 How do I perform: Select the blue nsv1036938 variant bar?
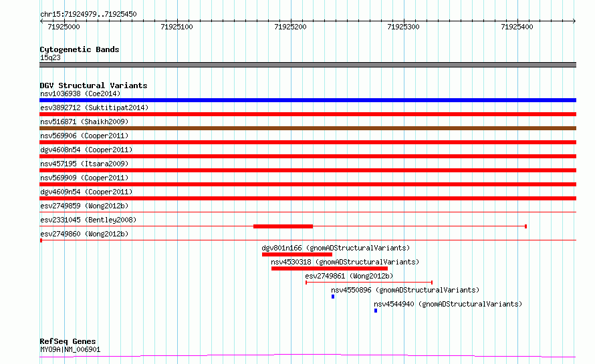(x=308, y=100)
